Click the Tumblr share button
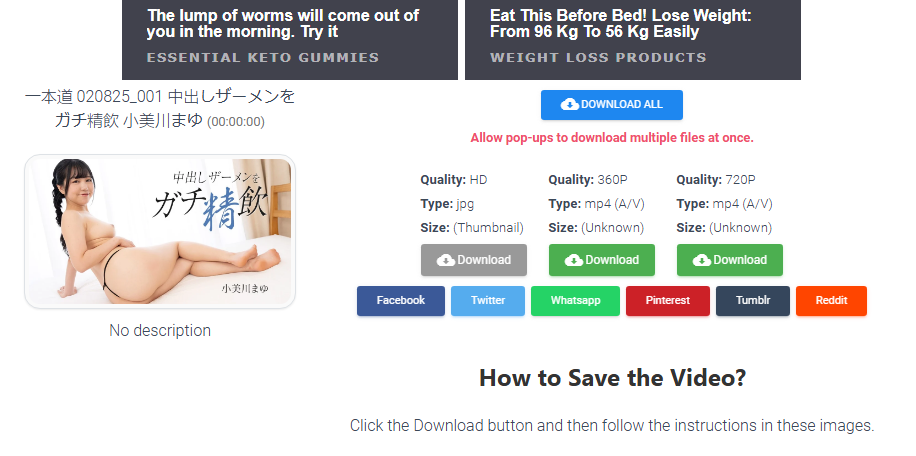This screenshot has height=456, width=916. pyautogui.click(x=753, y=301)
